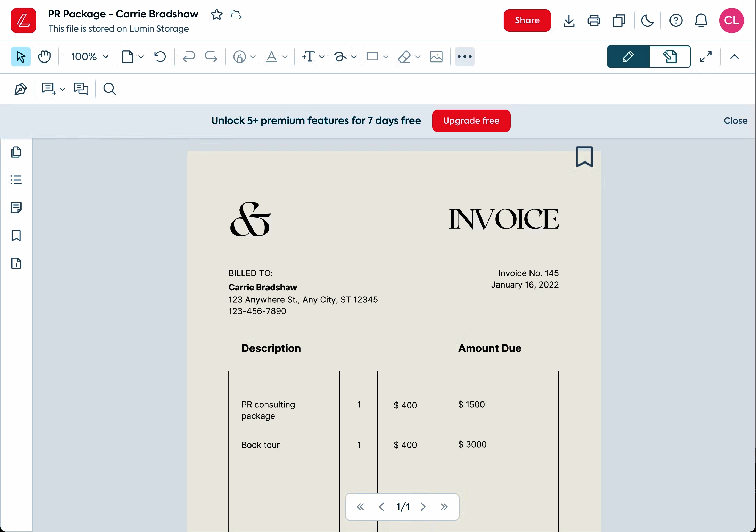Show the outline list panel
The width and height of the screenshot is (756, 532).
(16, 180)
